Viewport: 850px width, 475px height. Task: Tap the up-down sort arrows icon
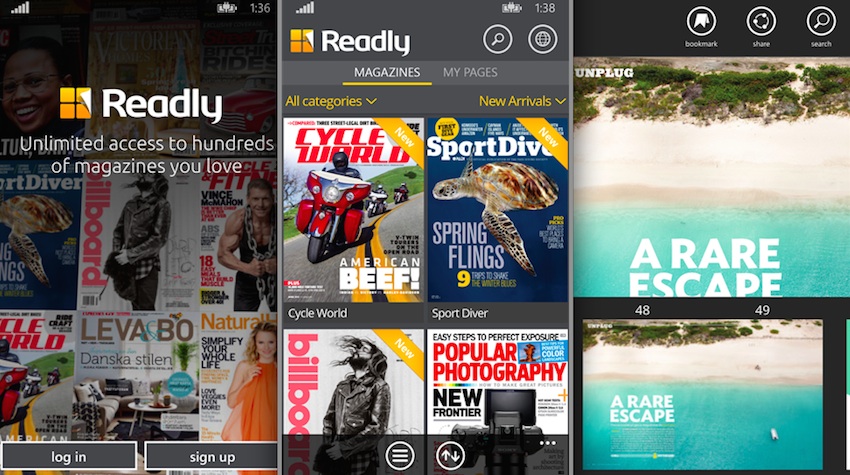[x=451, y=455]
